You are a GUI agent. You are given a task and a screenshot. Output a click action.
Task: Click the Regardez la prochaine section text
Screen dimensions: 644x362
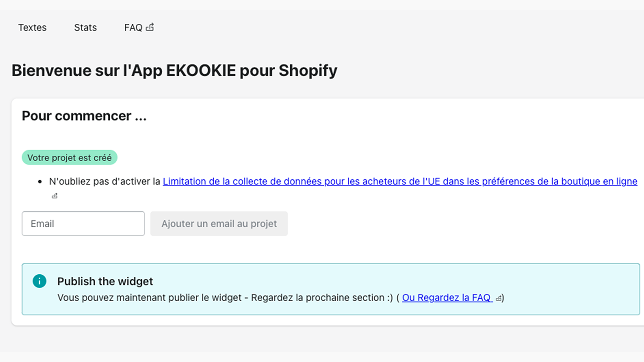point(322,298)
